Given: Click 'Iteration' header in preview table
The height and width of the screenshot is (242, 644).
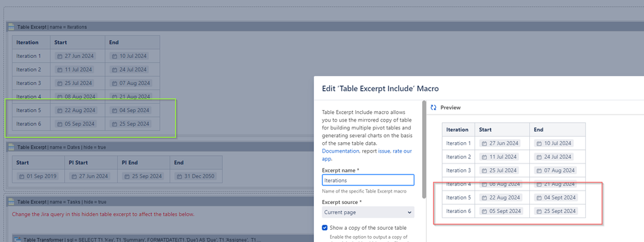Looking at the screenshot, I should click(458, 129).
